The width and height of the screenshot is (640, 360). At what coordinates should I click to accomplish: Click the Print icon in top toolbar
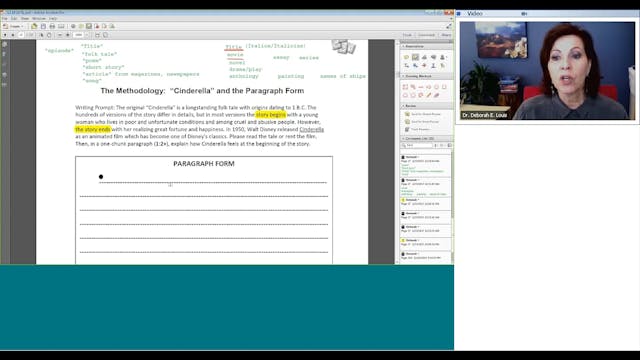coord(52,26)
